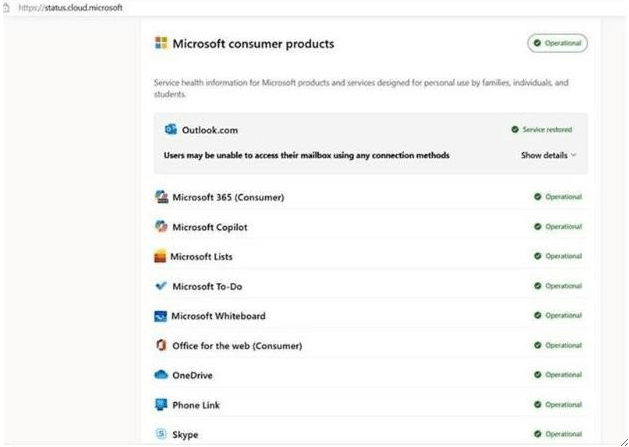Click the Phone Link row status check icon
Image resolution: width=629 pixels, height=447 pixels.
pos(538,404)
